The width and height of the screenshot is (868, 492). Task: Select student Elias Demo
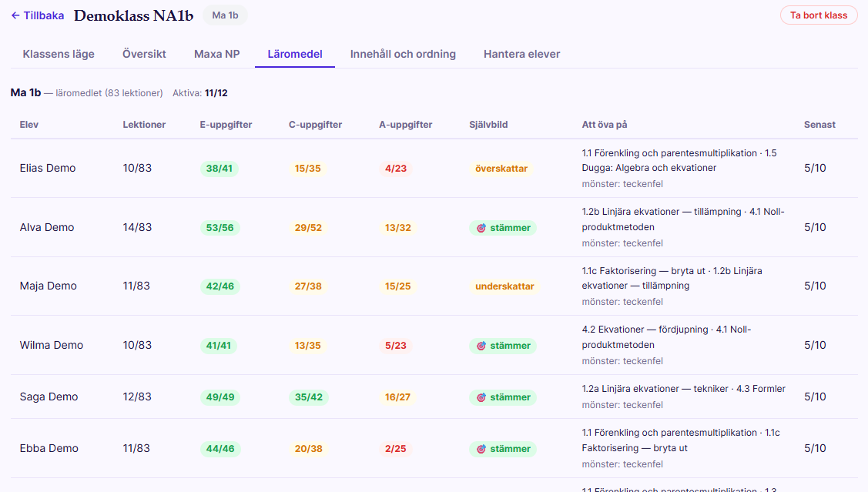tap(48, 169)
